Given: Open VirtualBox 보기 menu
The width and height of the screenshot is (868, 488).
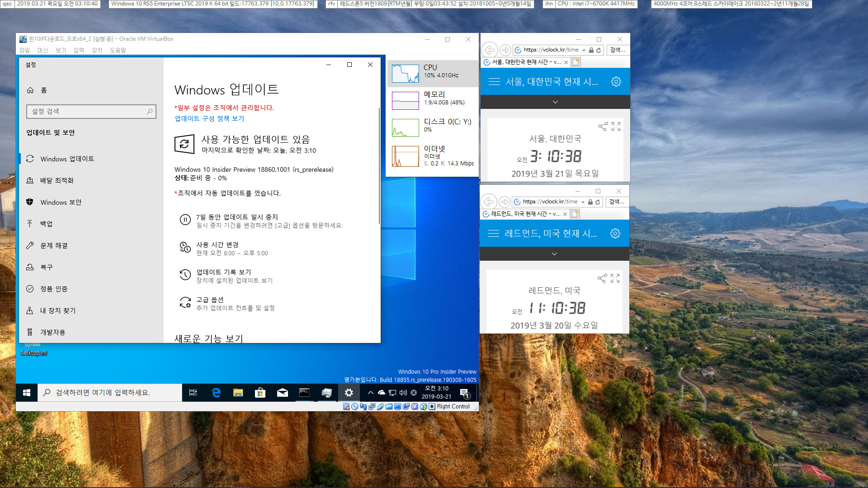Looking at the screenshot, I should pos(61,50).
